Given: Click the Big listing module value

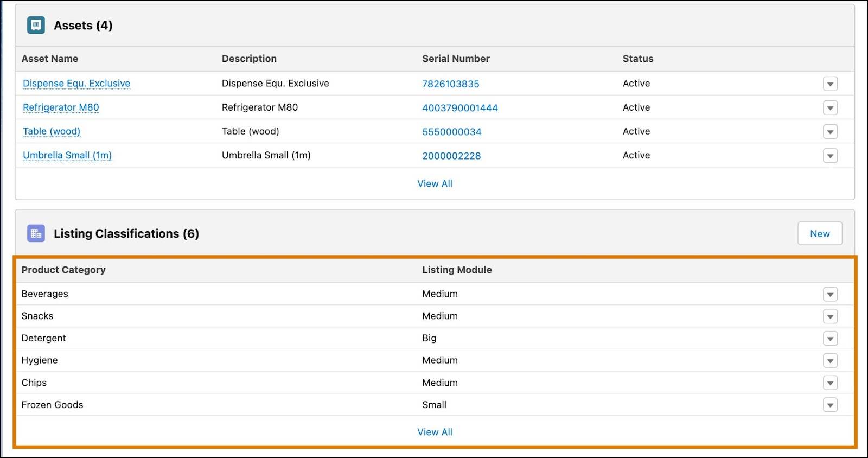Looking at the screenshot, I should (429, 338).
